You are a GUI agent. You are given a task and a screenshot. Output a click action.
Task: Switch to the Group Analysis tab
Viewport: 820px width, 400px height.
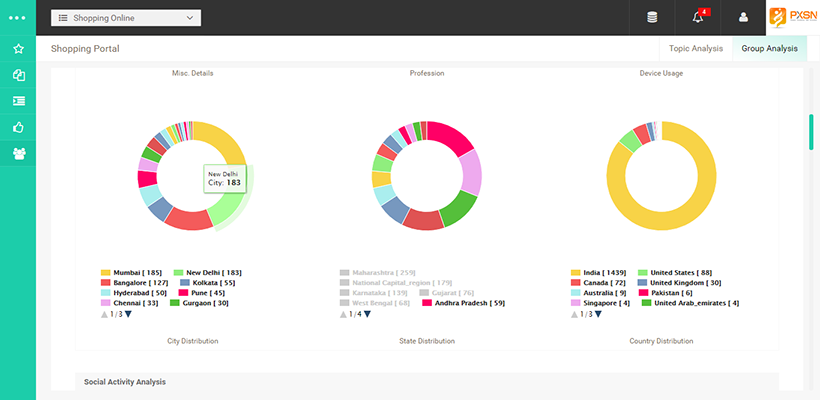pos(769,48)
